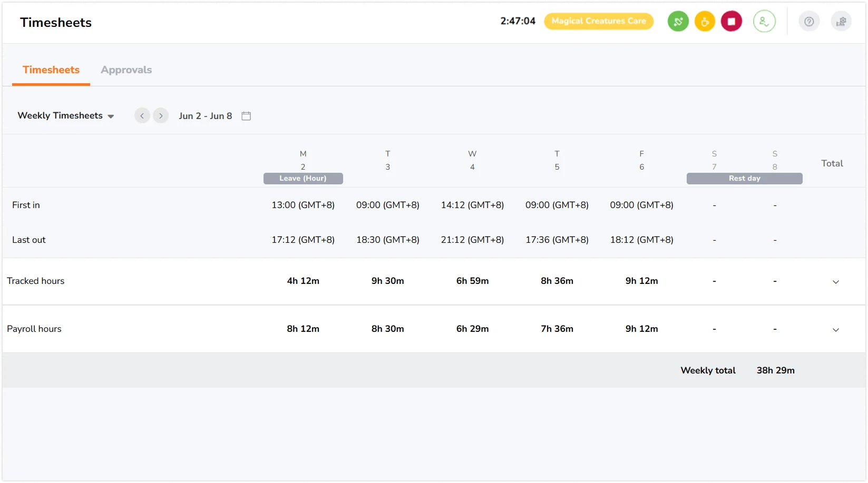Open the settings icon in top right
This screenshot has width=868, height=483.
[841, 22]
